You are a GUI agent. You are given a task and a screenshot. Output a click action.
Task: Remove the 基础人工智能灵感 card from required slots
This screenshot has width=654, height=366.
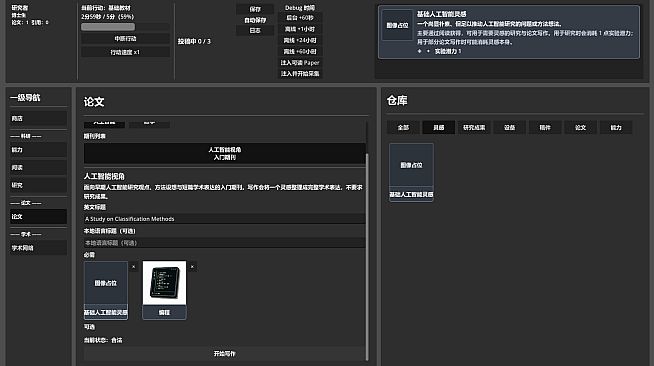click(x=133, y=267)
